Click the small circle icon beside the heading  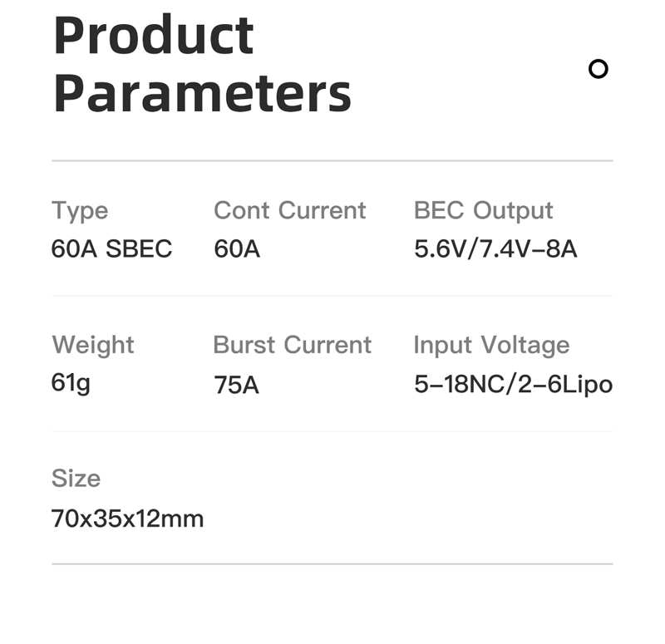[598, 69]
